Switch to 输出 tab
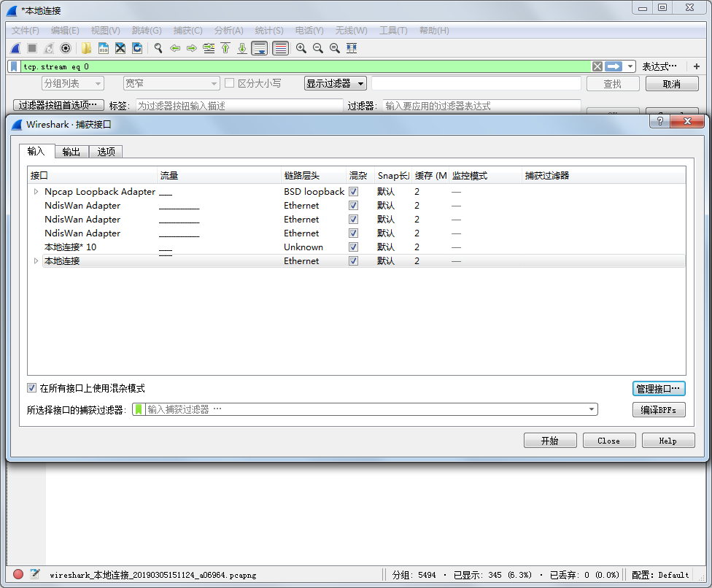Viewport: 712px width, 588px height. coord(71,152)
